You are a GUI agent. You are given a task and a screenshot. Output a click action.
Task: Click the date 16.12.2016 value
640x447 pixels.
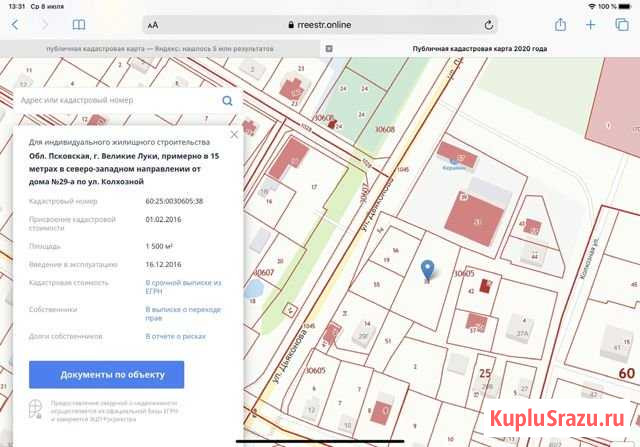163,265
